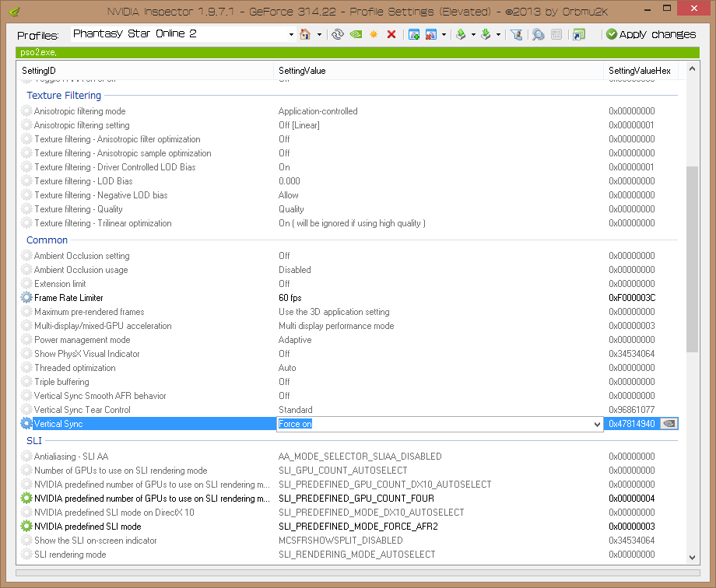Select Vertical Sync Smooth AFR behavior row

pos(349,396)
